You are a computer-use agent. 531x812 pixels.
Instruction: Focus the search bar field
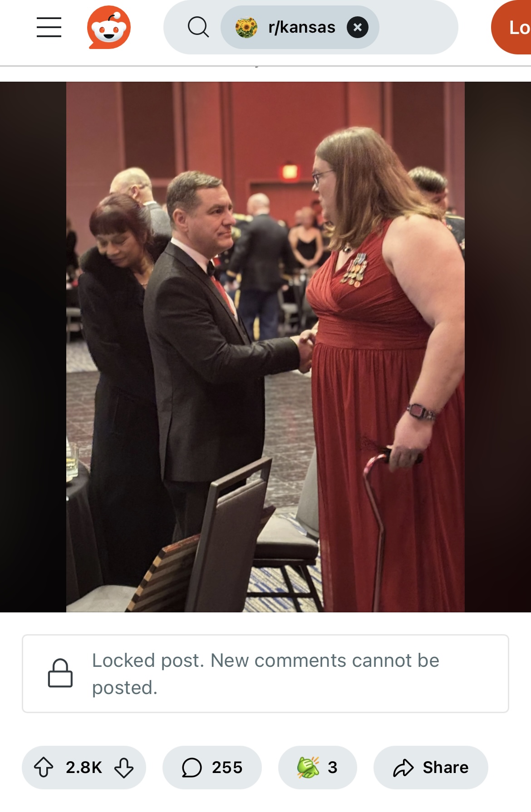click(x=310, y=27)
